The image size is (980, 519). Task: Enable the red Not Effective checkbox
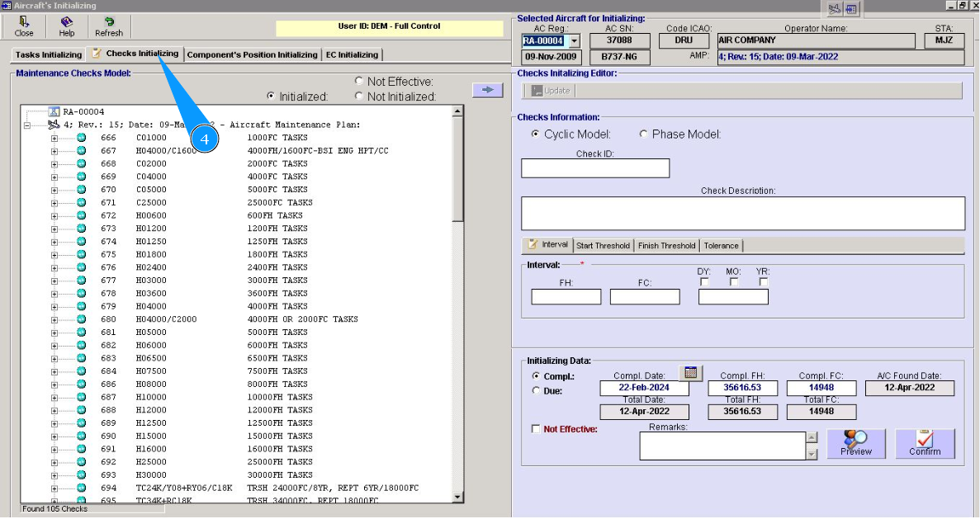[537, 429]
